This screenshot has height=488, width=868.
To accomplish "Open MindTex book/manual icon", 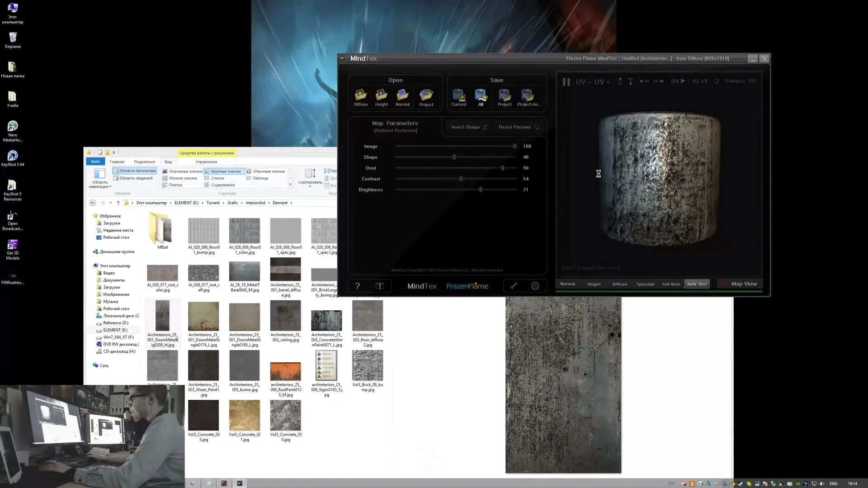I will pyautogui.click(x=380, y=286).
